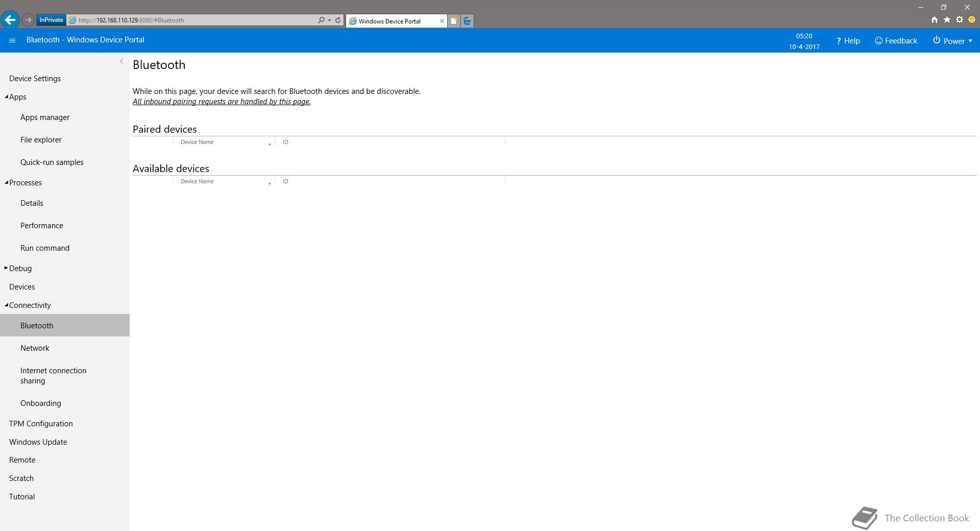
Task: Open Network page in sidebar
Action: point(35,348)
